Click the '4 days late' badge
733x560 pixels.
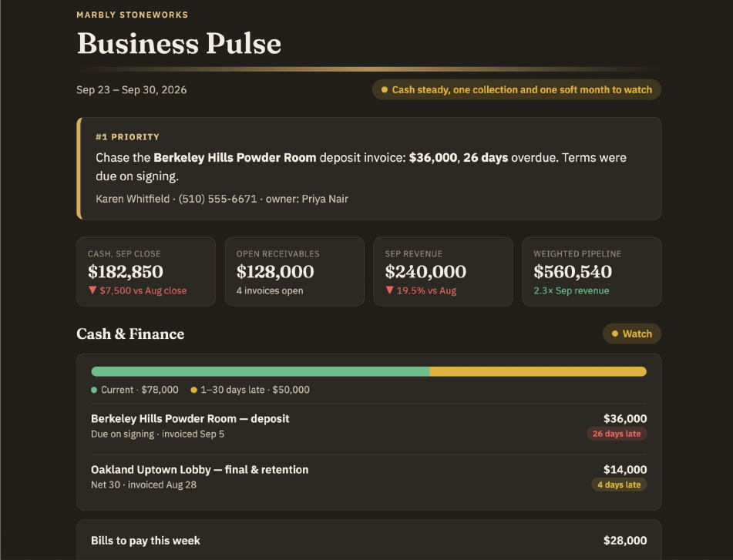(619, 485)
